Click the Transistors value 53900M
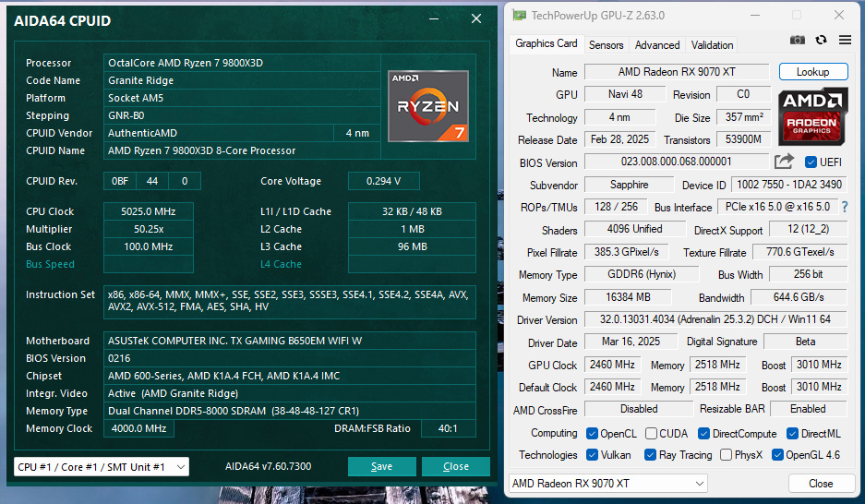 (744, 139)
